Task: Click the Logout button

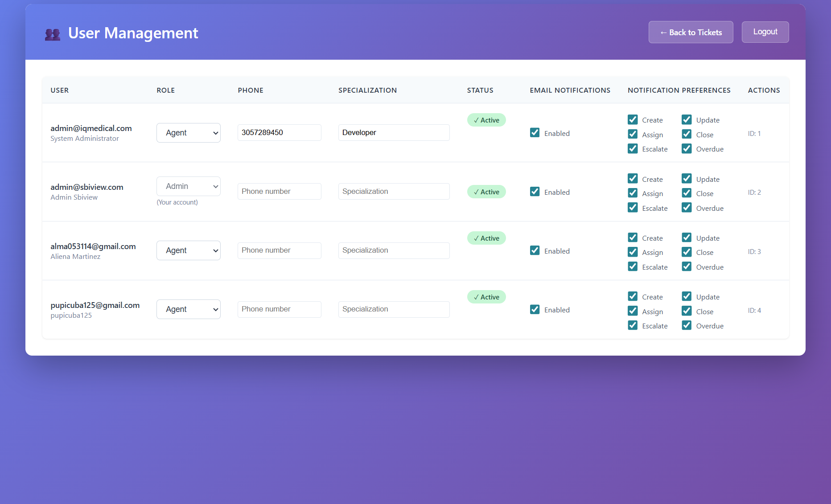Action: coord(765,32)
